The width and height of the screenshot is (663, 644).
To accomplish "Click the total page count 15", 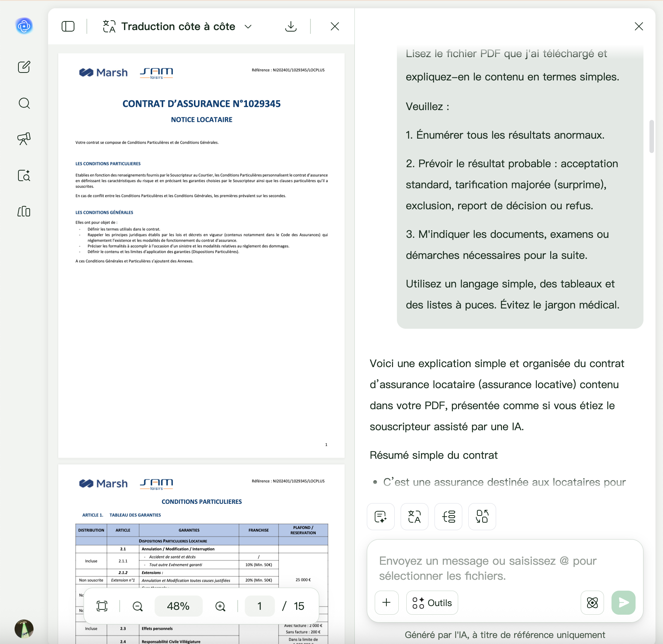I will [x=299, y=606].
